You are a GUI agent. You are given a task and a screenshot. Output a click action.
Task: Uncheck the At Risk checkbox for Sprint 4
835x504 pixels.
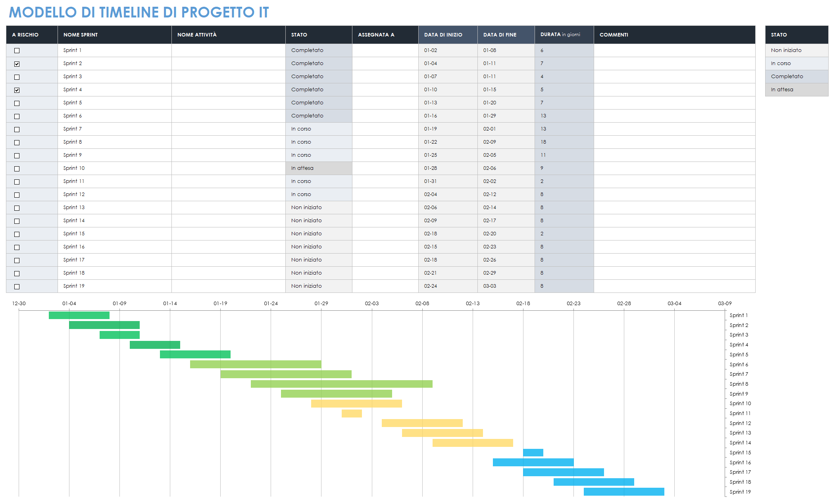pos(17,90)
